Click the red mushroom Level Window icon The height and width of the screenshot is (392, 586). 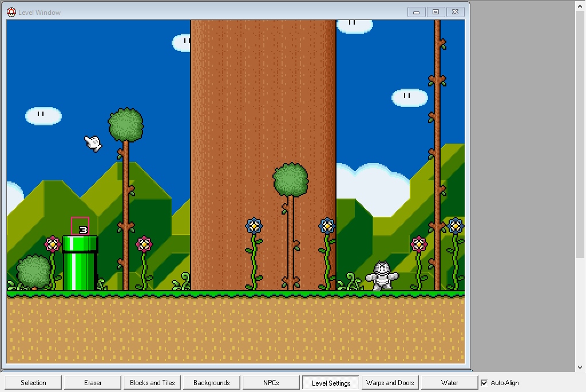pos(11,12)
